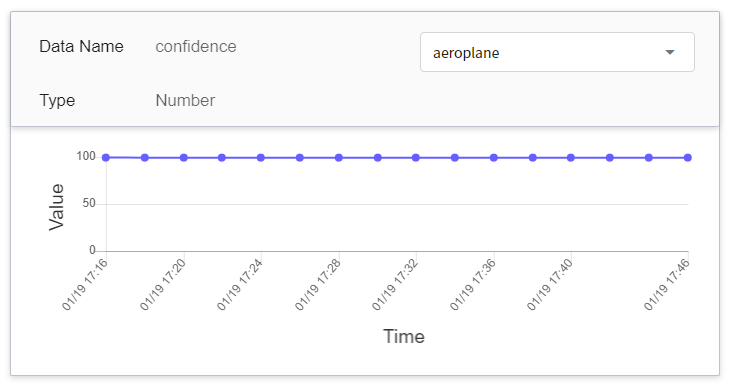Screen dimensions: 730x385
Task: Select the chart data point at 17:24
Action: pos(261,158)
